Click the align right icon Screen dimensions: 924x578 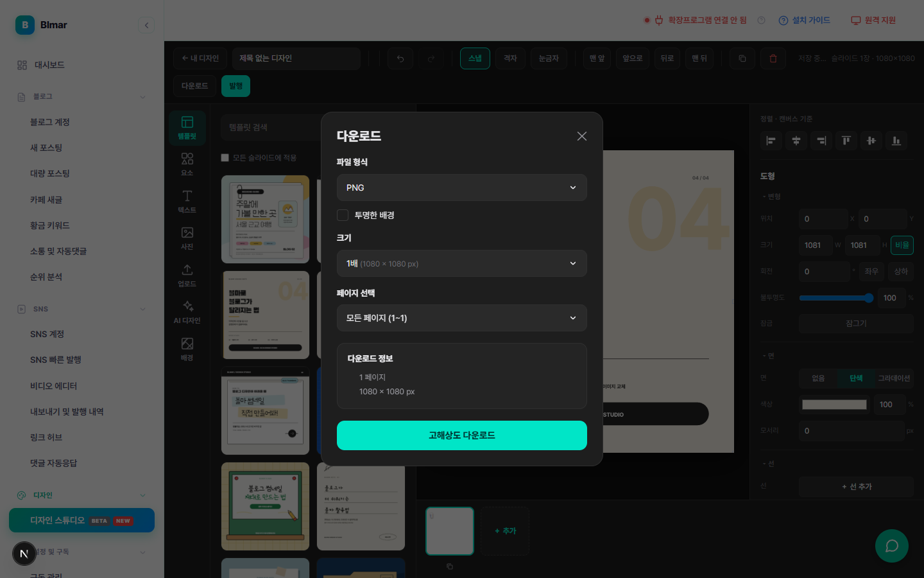(821, 141)
